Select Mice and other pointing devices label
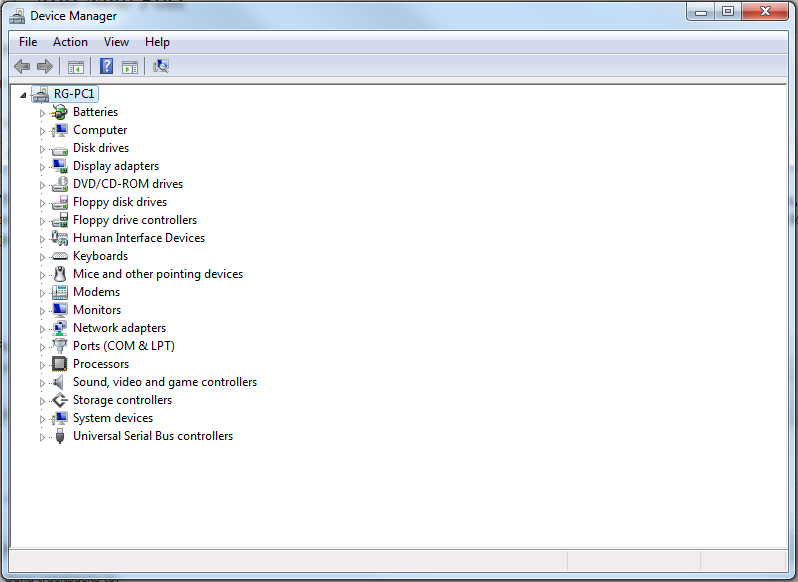 (158, 274)
